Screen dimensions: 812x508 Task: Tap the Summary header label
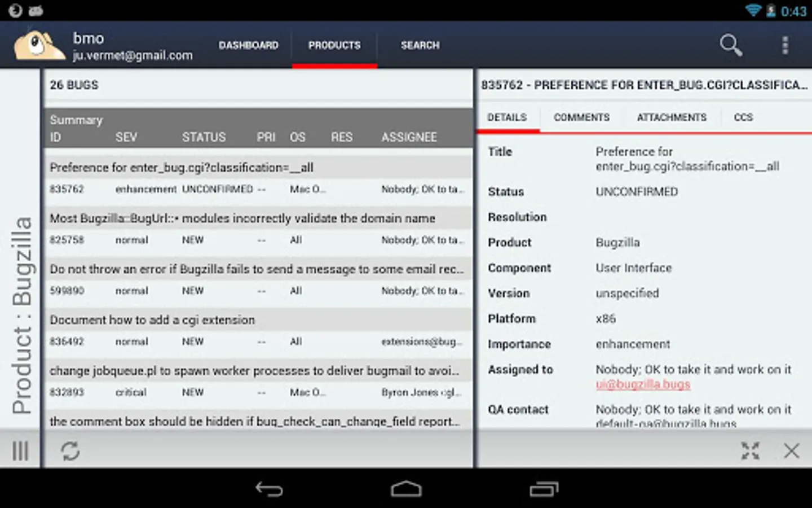tap(76, 120)
